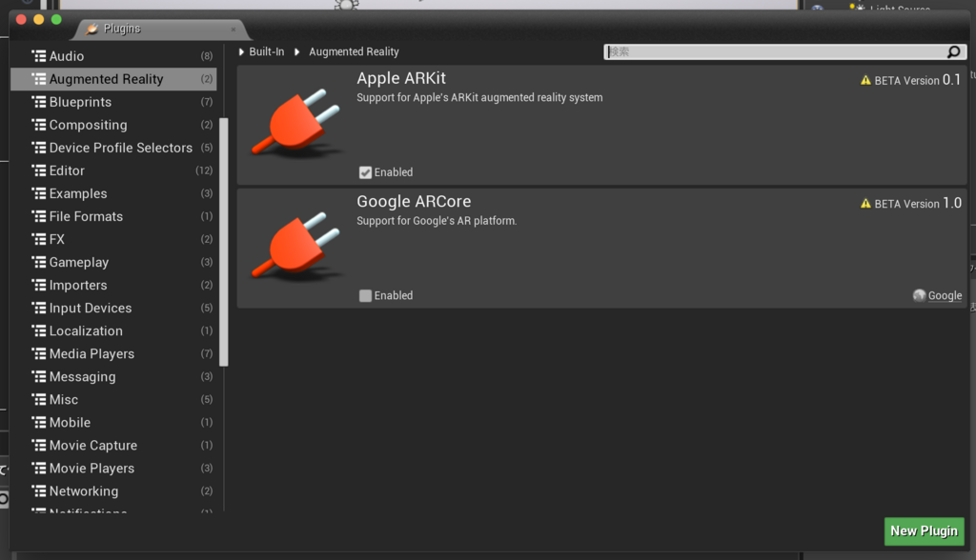Click the ARKit support description text
Viewport: 976px width, 560px height.
click(479, 98)
